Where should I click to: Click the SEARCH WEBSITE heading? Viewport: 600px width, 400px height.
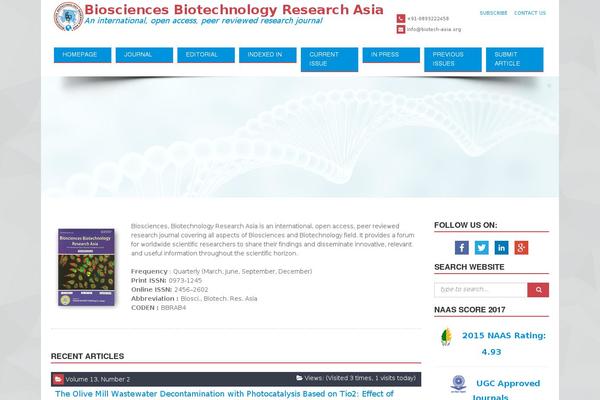(469, 267)
